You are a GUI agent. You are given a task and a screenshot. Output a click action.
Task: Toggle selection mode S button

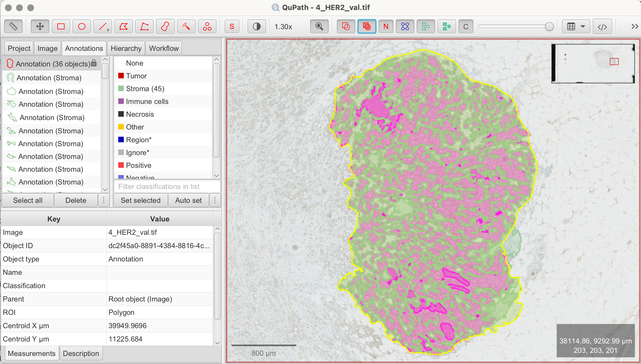pos(232,27)
